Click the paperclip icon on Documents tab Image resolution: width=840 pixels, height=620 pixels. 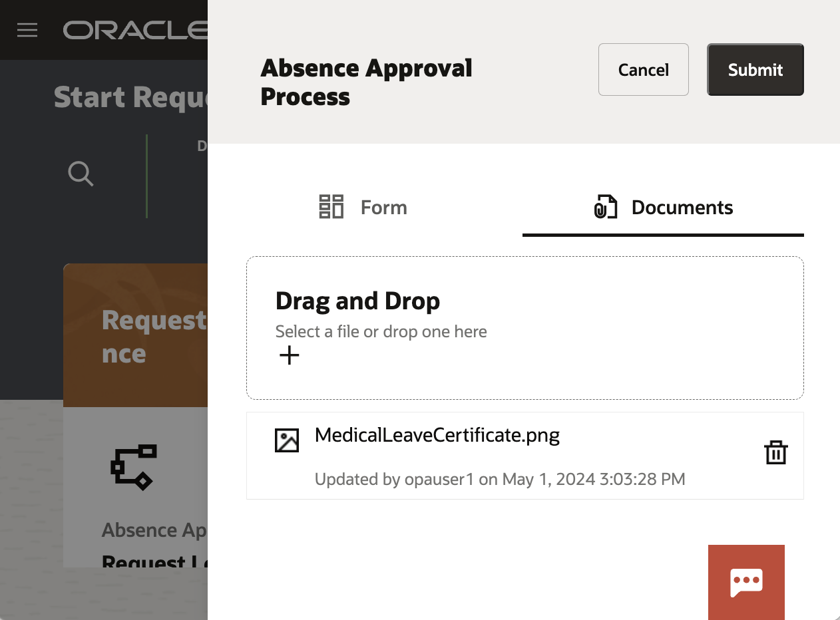[606, 207]
